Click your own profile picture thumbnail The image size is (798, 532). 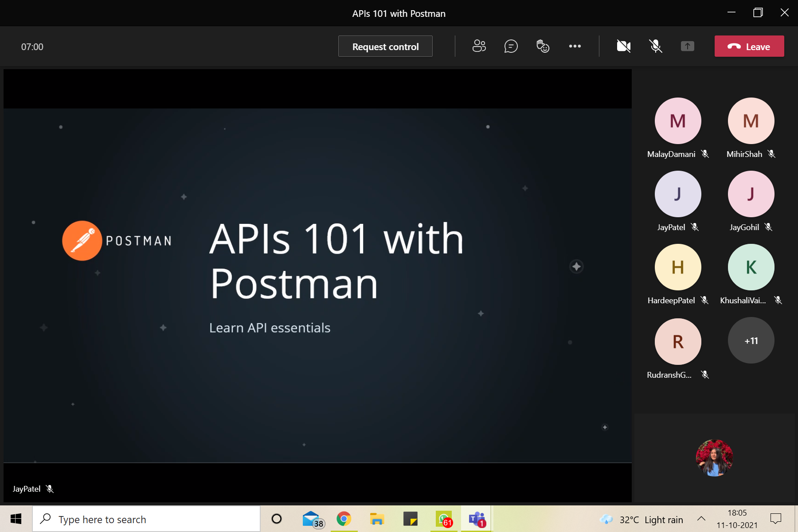[714, 458]
